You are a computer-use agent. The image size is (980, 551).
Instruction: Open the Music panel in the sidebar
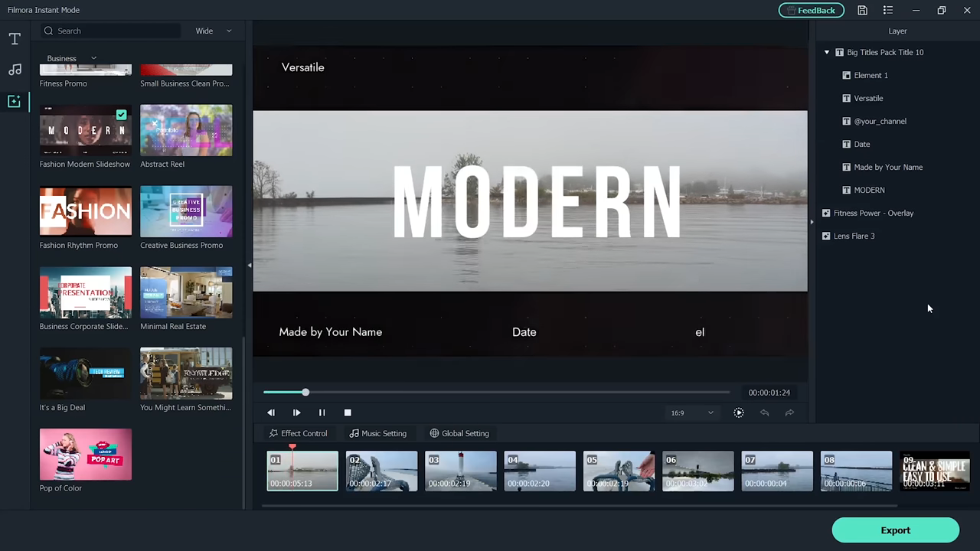click(x=14, y=70)
